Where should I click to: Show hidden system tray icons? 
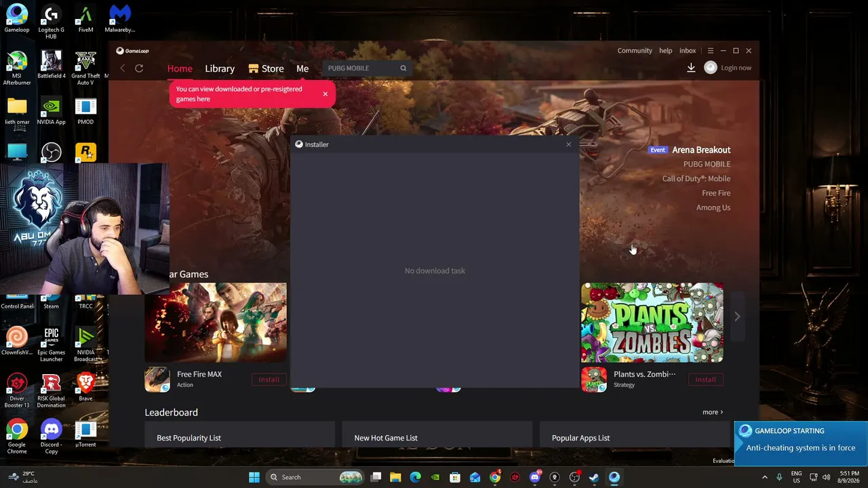tap(765, 477)
